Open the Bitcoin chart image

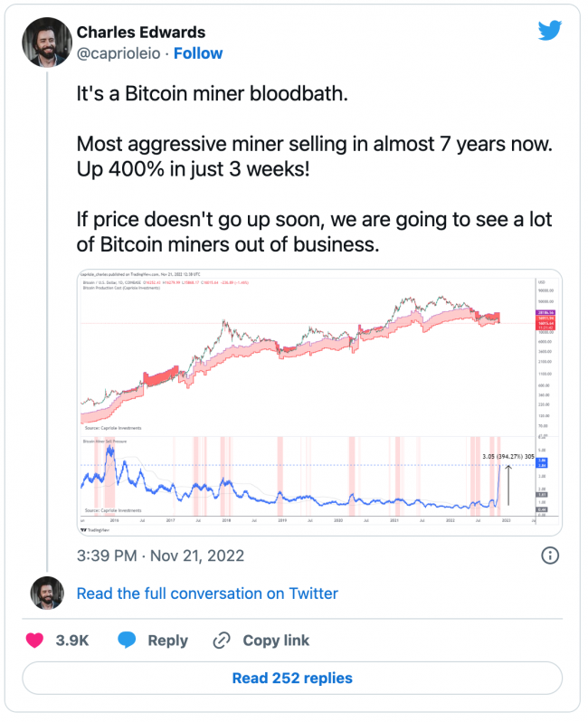319,403
